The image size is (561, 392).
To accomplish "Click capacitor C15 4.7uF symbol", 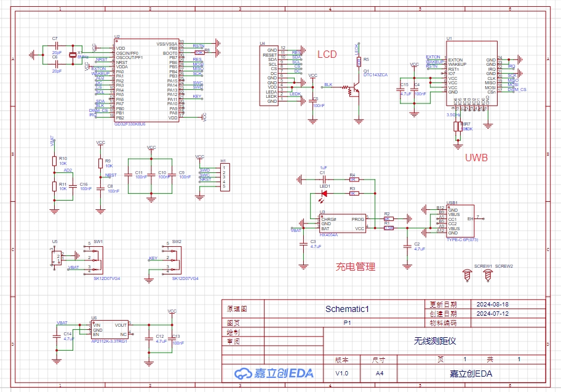I will [x=400, y=90].
